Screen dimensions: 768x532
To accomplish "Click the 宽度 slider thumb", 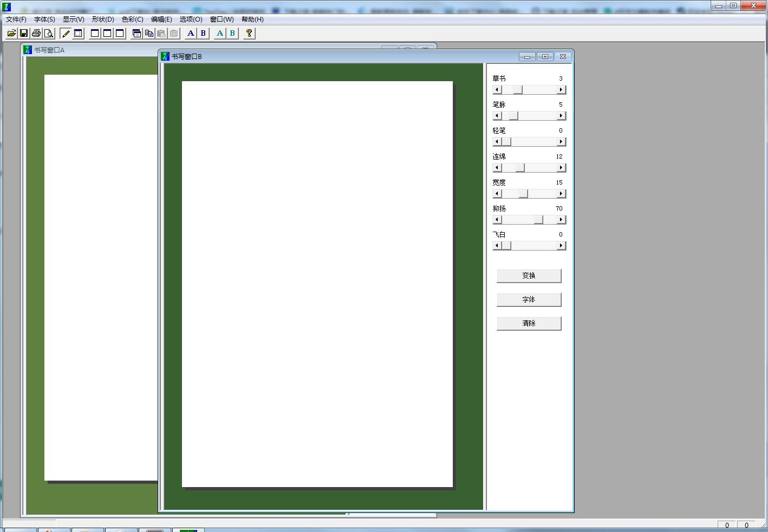I will click(x=523, y=194).
